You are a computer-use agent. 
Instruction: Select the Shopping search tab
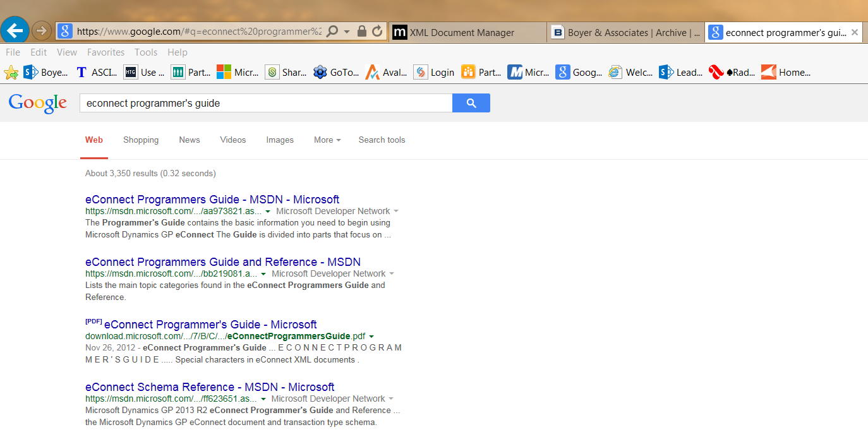[141, 140]
